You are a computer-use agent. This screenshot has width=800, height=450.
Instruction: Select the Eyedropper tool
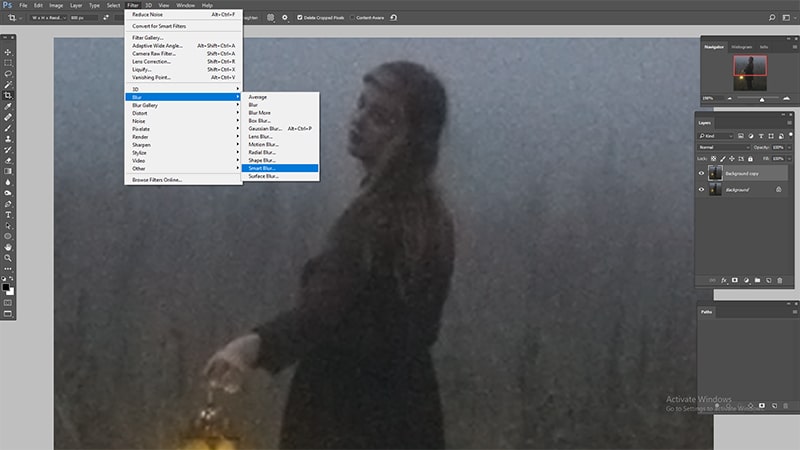pos(8,106)
